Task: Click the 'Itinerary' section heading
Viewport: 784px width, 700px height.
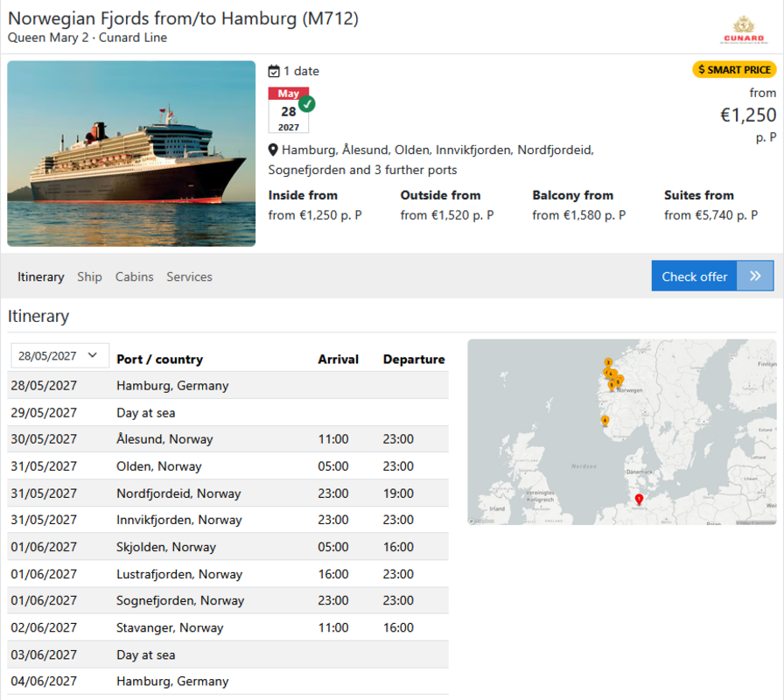Action: pyautogui.click(x=38, y=316)
